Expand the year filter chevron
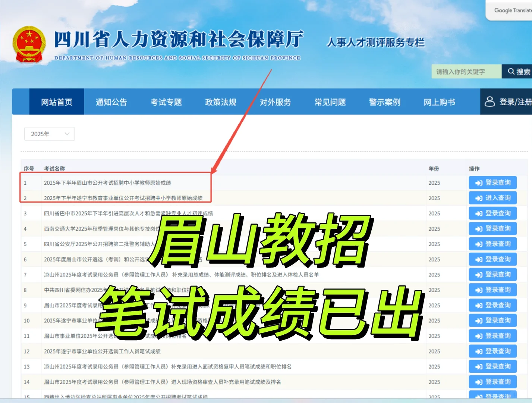The height and width of the screenshot is (403, 532). tap(67, 134)
